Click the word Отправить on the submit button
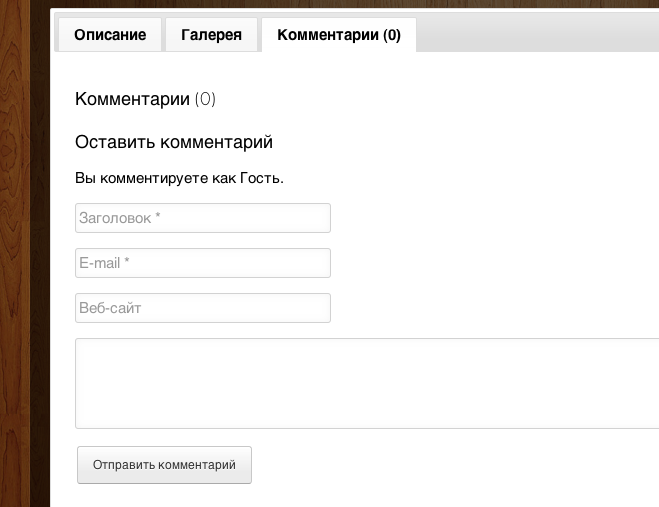The width and height of the screenshot is (659, 507). pyautogui.click(x=122, y=465)
